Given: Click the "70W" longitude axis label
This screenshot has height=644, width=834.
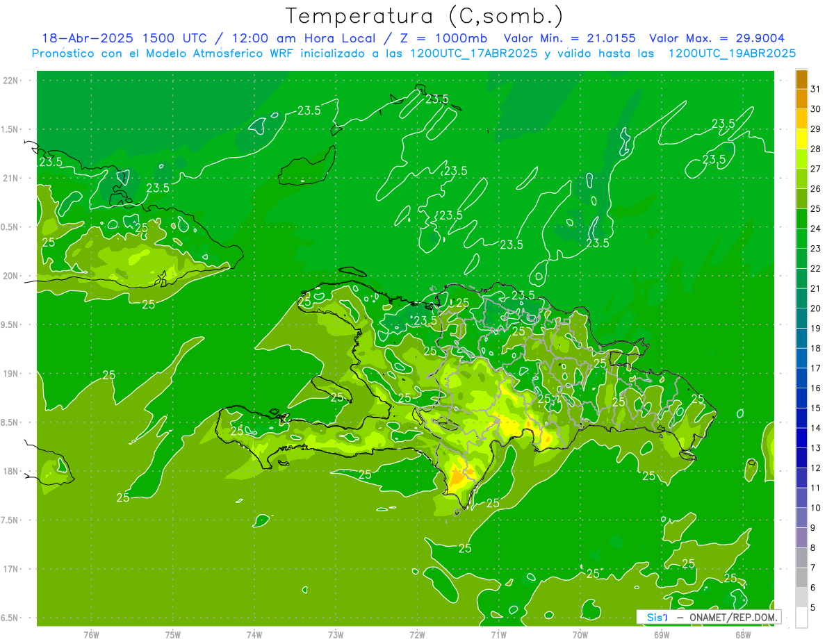Looking at the screenshot, I should [580, 634].
